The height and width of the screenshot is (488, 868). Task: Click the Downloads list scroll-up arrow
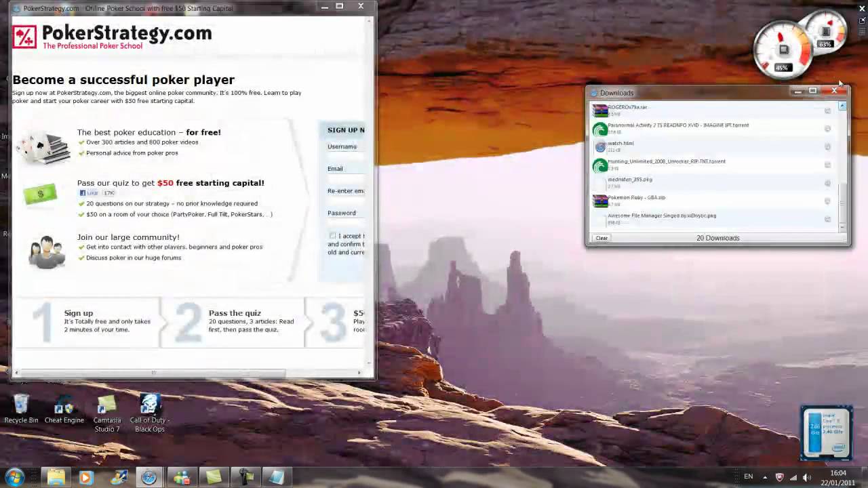pos(842,106)
